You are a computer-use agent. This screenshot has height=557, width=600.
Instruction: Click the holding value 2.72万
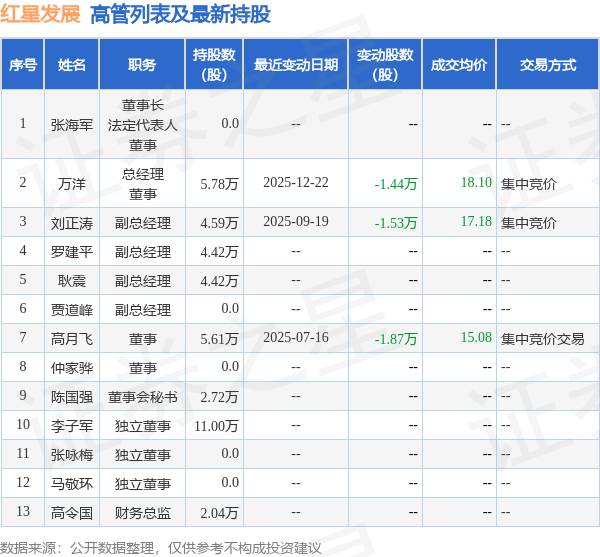tap(219, 397)
